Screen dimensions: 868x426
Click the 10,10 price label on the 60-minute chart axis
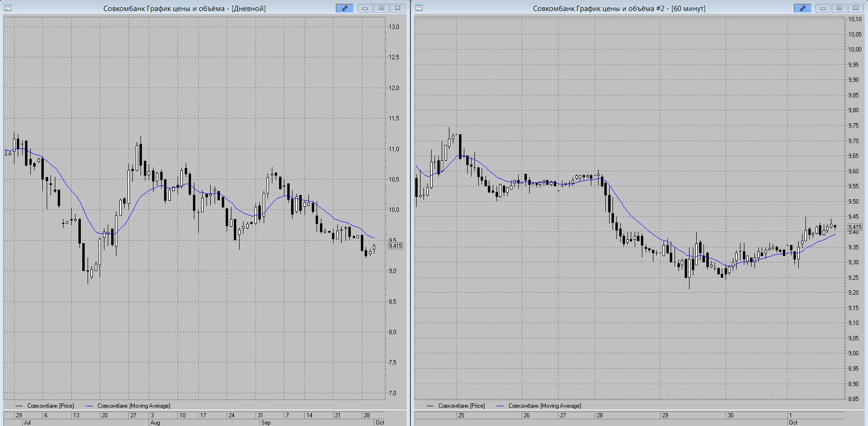855,19
